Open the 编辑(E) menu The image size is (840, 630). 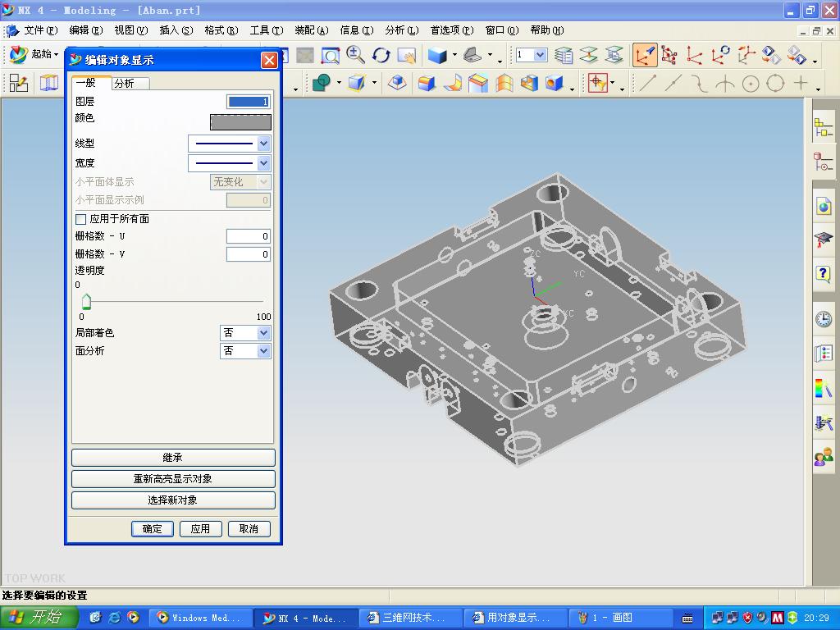pos(85,30)
